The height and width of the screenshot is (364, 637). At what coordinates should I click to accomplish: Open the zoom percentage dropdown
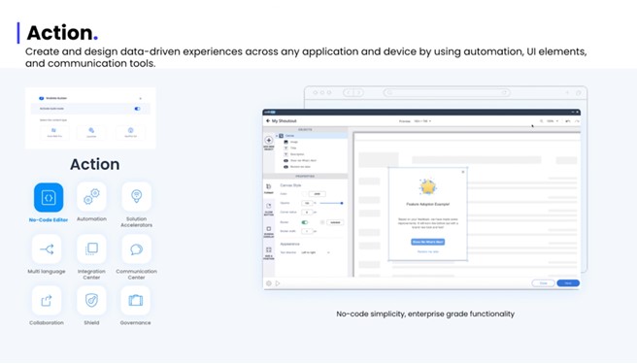pos(553,121)
